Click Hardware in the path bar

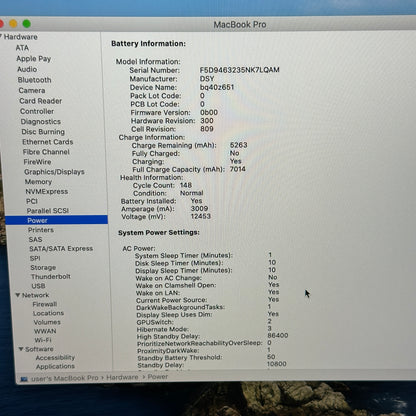pos(122,377)
